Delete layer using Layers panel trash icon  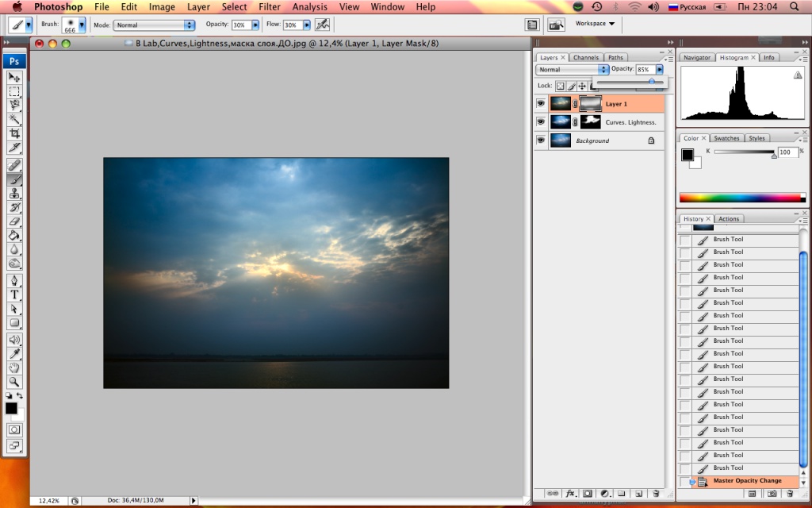pyautogui.click(x=656, y=494)
